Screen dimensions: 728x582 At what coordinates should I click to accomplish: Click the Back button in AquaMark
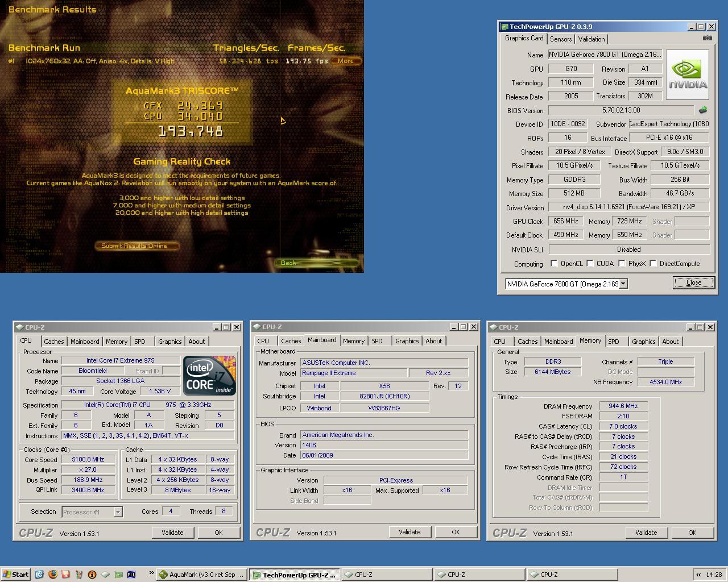click(x=316, y=263)
